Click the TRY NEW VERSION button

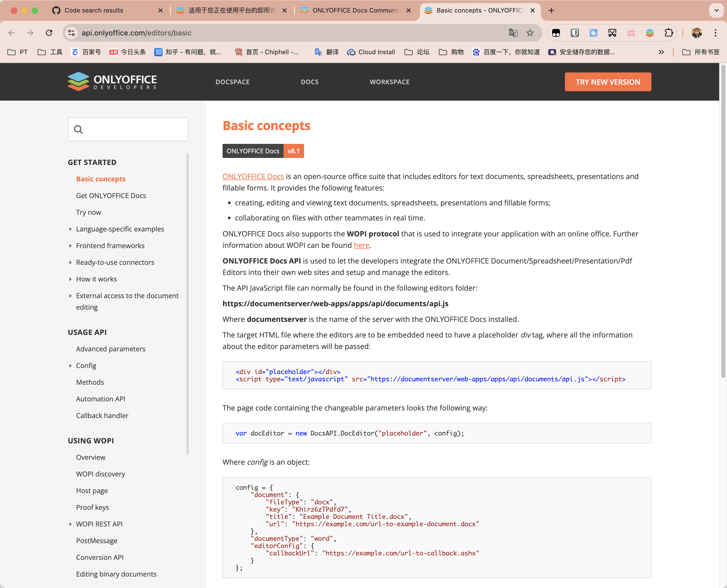tap(608, 82)
